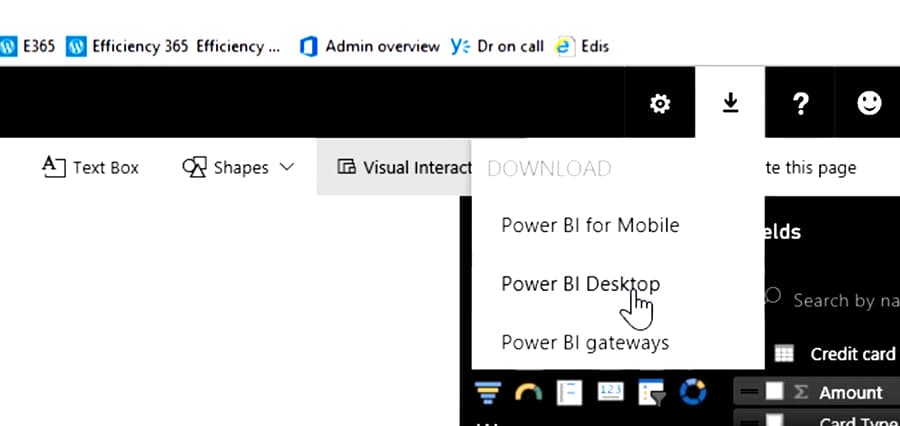The height and width of the screenshot is (426, 900).
Task: Select the Slicer visualization icon
Action: pyautogui.click(x=651, y=393)
